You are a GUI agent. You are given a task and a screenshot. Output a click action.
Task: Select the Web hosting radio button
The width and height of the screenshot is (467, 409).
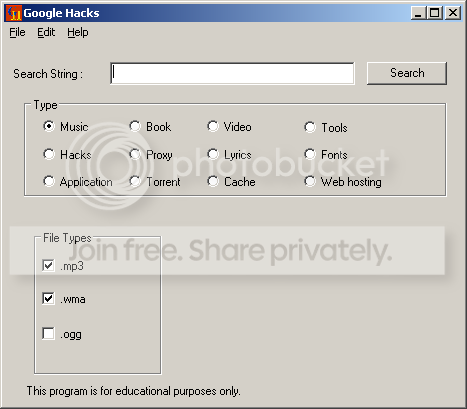pyautogui.click(x=310, y=182)
